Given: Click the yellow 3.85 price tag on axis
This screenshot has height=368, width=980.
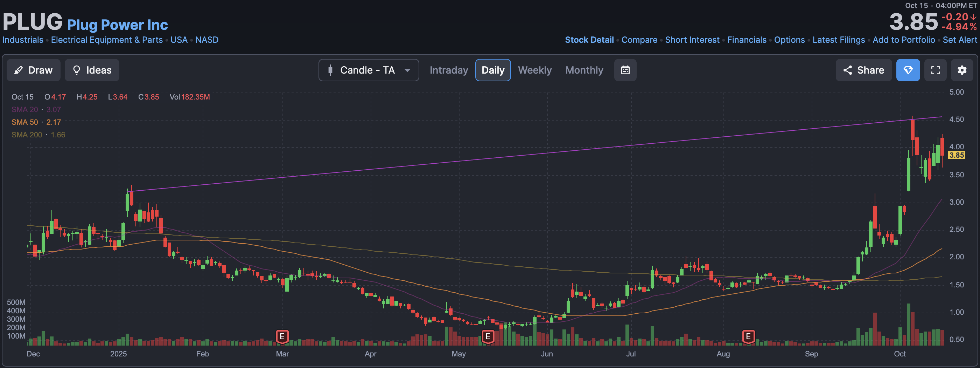Looking at the screenshot, I should pos(957,155).
